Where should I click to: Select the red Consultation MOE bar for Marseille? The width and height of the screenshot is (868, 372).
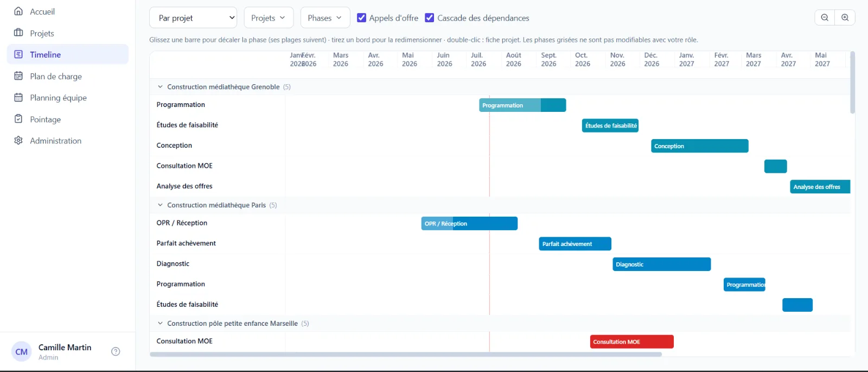(632, 342)
